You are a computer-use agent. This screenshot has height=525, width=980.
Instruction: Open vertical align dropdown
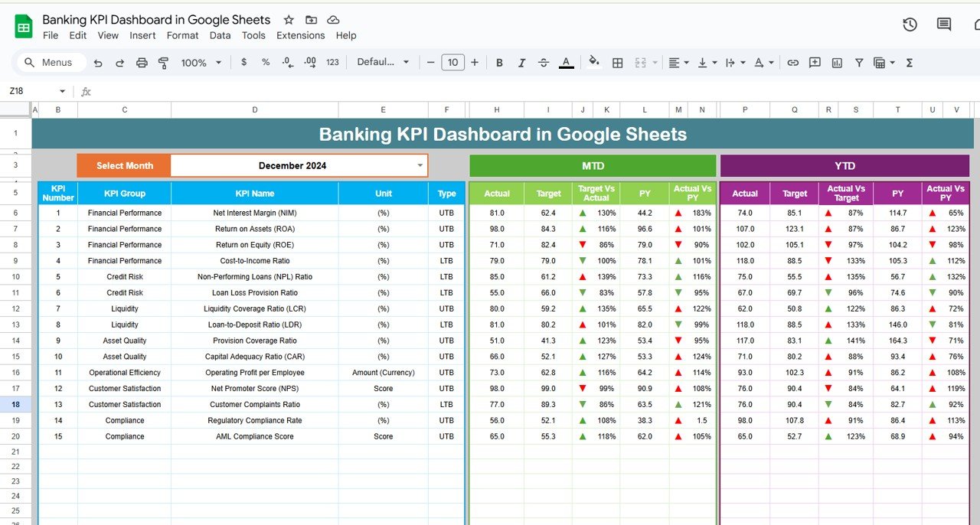coord(707,63)
